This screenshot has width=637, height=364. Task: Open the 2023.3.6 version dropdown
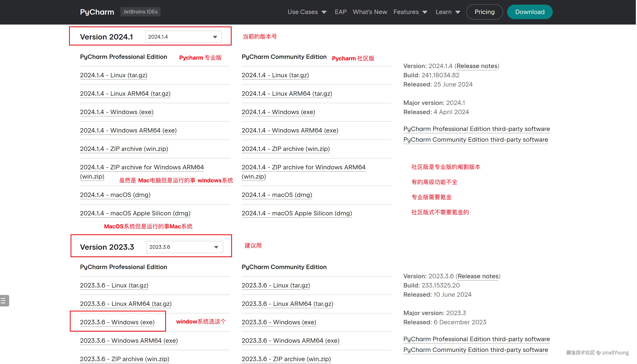click(184, 247)
